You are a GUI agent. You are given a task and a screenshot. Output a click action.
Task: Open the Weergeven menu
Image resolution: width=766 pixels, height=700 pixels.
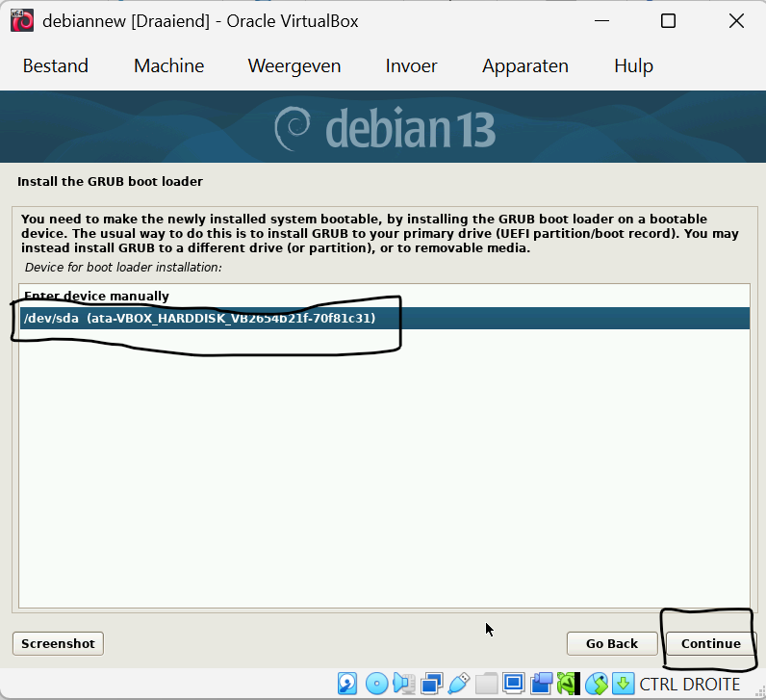click(294, 65)
